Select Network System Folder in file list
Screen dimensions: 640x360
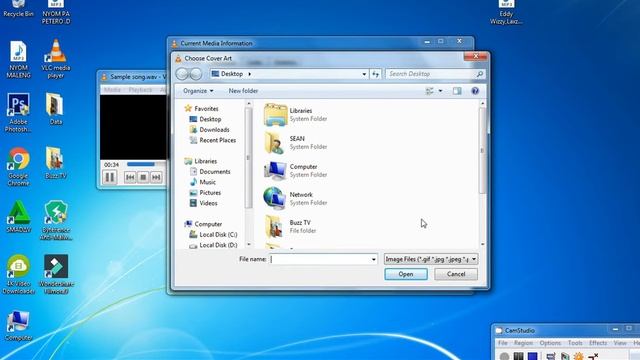296,198
